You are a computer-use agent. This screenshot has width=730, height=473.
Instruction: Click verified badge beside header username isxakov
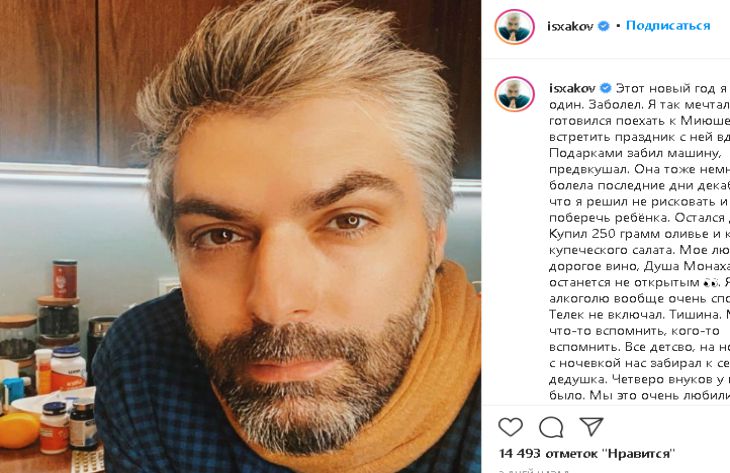click(604, 26)
